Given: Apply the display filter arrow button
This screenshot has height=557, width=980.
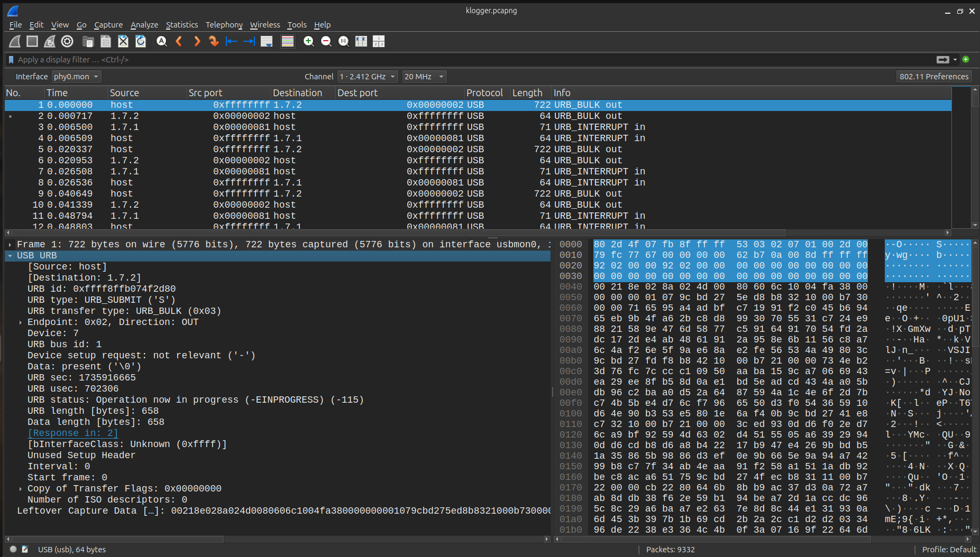Looking at the screenshot, I should [943, 60].
